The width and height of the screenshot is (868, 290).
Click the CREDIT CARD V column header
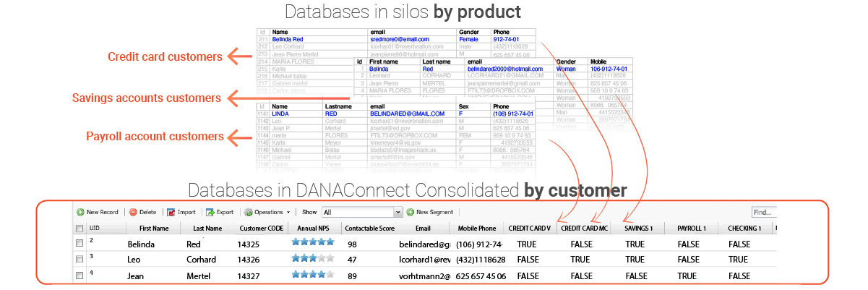[x=530, y=229]
